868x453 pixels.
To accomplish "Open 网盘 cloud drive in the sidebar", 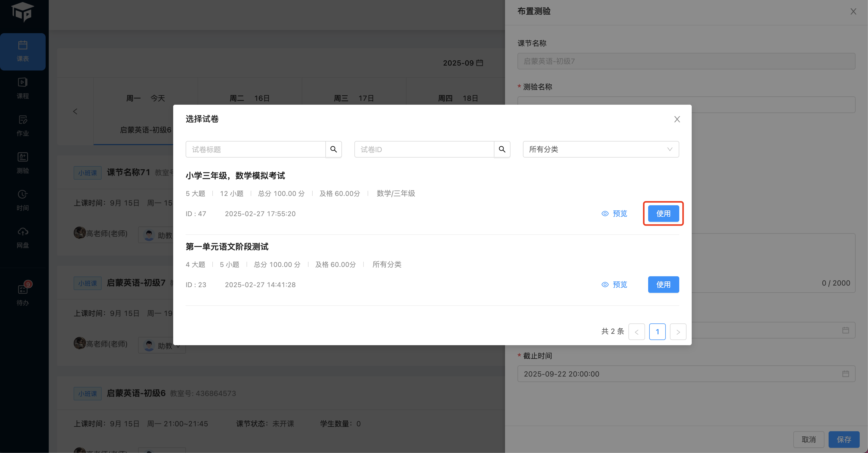I will pos(23,237).
